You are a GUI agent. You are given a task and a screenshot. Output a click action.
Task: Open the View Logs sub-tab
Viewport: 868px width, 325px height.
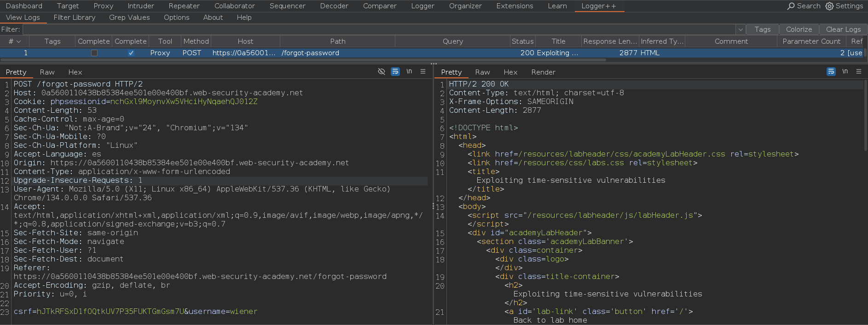23,17
